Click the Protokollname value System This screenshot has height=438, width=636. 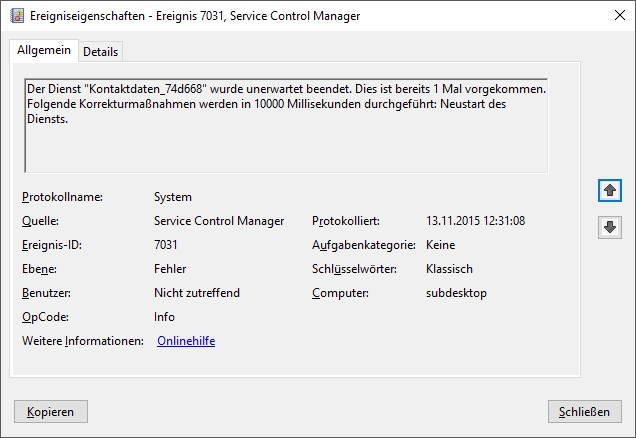click(172, 197)
